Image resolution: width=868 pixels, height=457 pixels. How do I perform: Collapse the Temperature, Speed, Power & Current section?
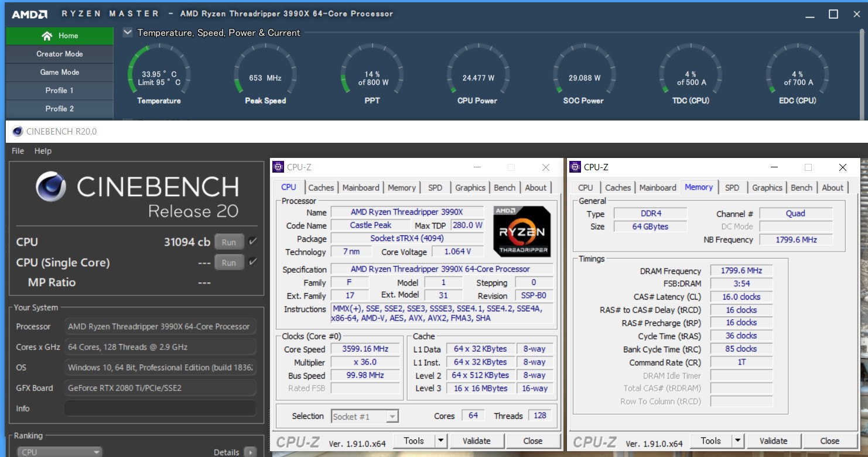point(128,33)
